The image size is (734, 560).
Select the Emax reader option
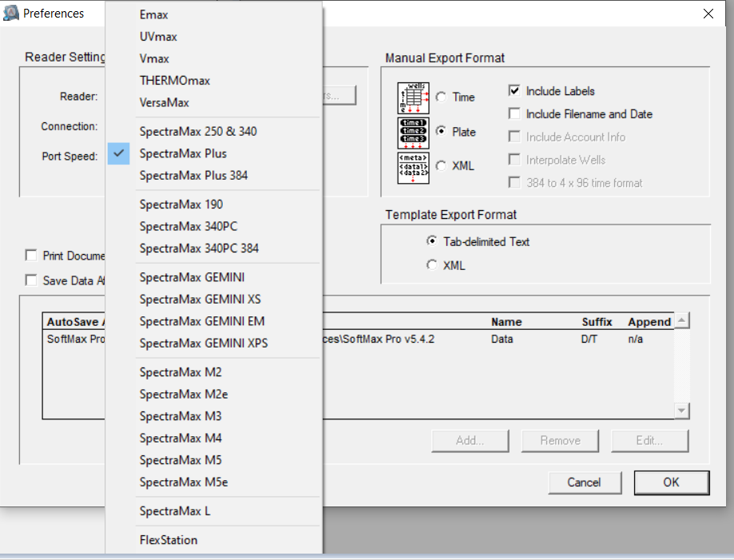pos(154,15)
